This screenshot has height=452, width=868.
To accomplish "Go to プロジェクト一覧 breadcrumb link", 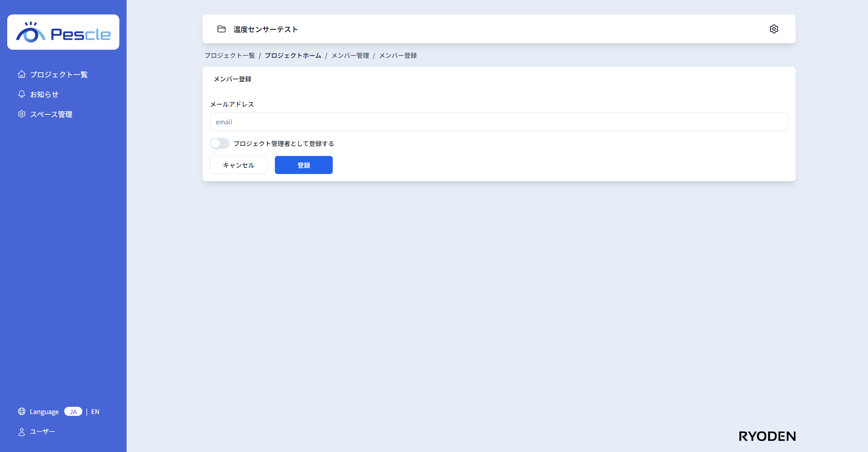I will 230,56.
